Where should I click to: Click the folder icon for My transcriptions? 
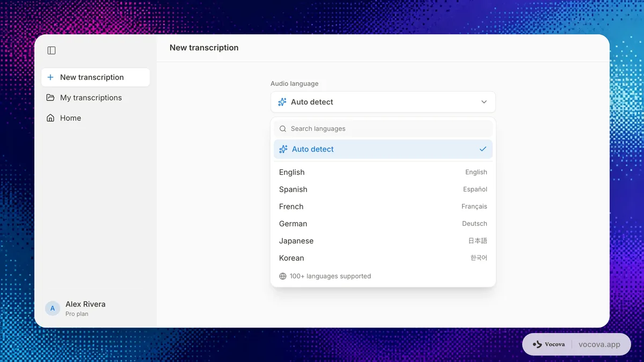(x=50, y=98)
